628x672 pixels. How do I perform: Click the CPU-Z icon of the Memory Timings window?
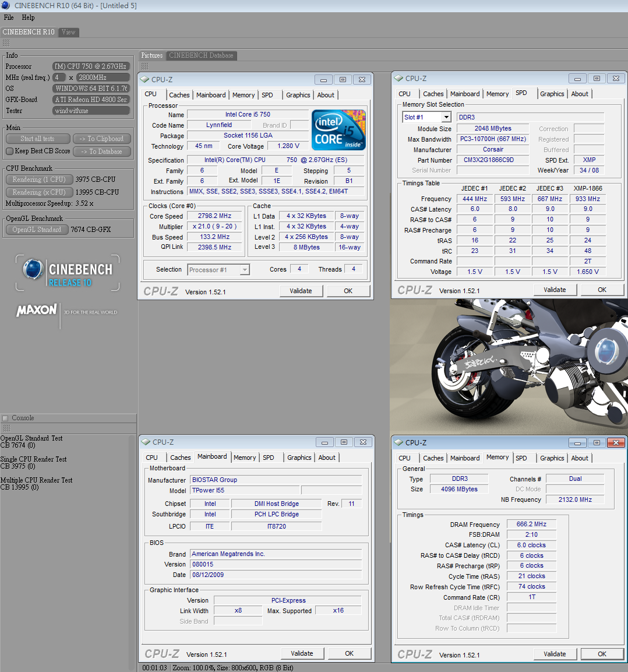[x=399, y=442]
